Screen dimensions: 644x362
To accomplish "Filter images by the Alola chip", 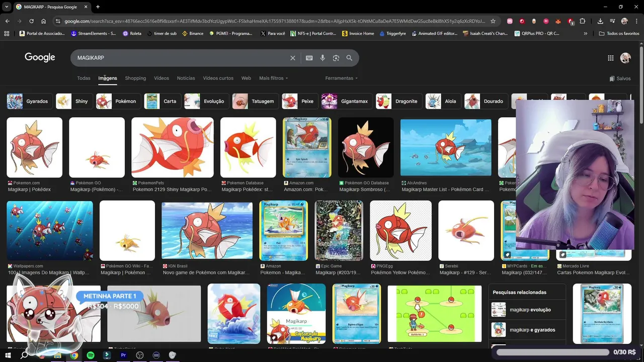I will click(x=443, y=101).
